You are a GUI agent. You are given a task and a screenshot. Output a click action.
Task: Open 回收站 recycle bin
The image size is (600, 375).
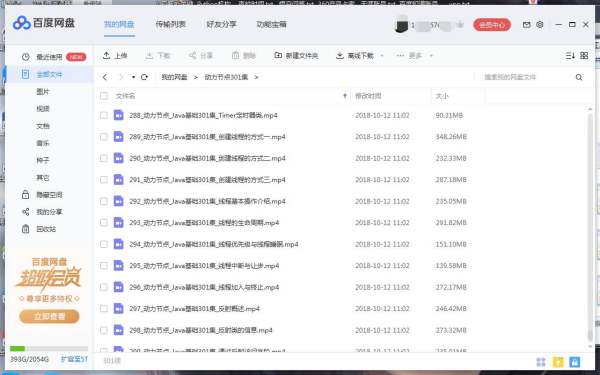39,229
